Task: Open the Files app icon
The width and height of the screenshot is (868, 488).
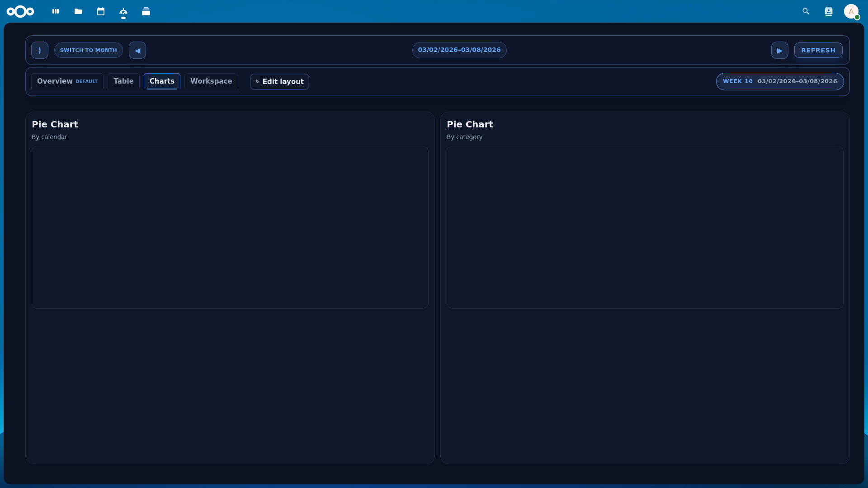Action: [x=78, y=11]
